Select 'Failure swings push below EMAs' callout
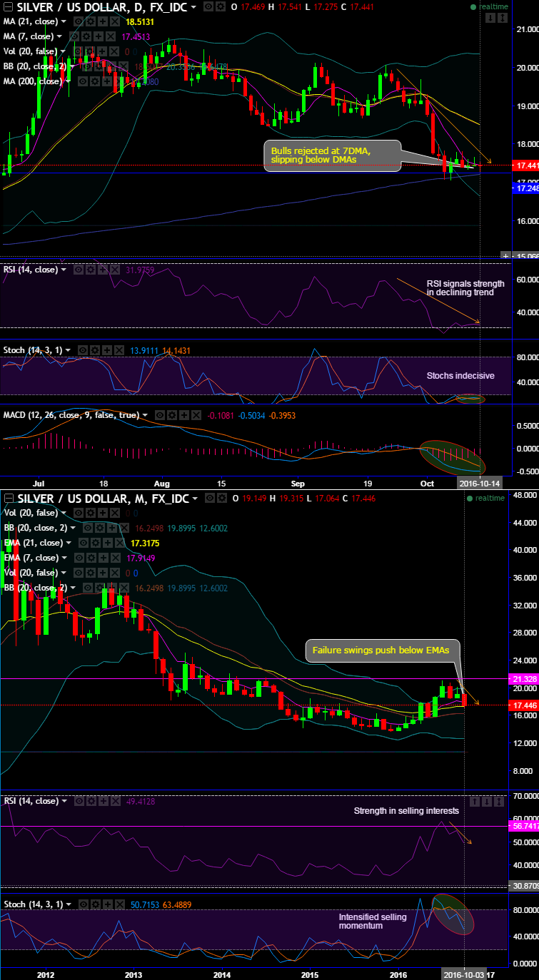 click(x=383, y=650)
